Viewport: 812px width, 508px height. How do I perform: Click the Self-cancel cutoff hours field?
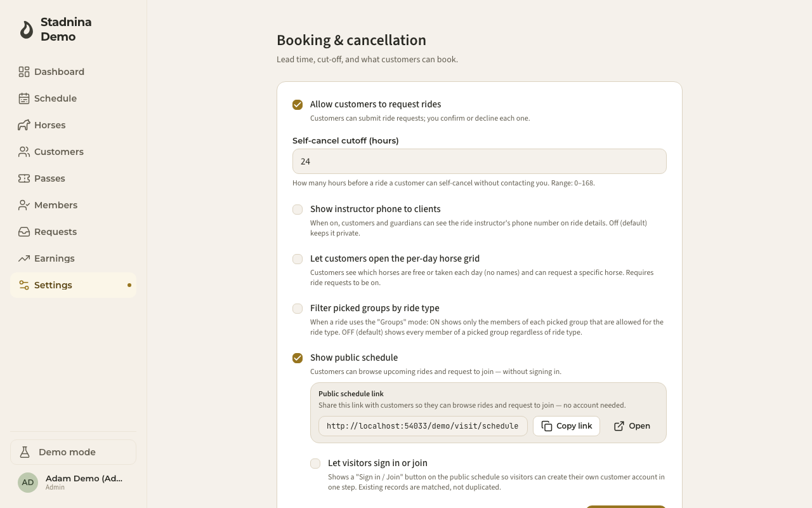click(x=480, y=161)
